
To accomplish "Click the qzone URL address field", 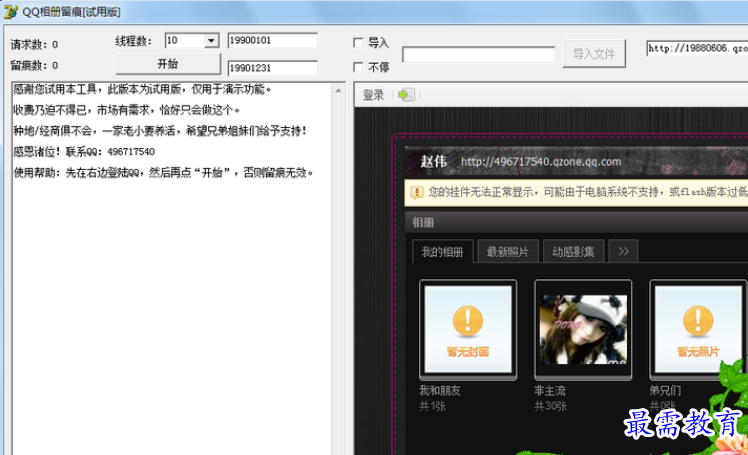I will pyautogui.click(x=697, y=48).
